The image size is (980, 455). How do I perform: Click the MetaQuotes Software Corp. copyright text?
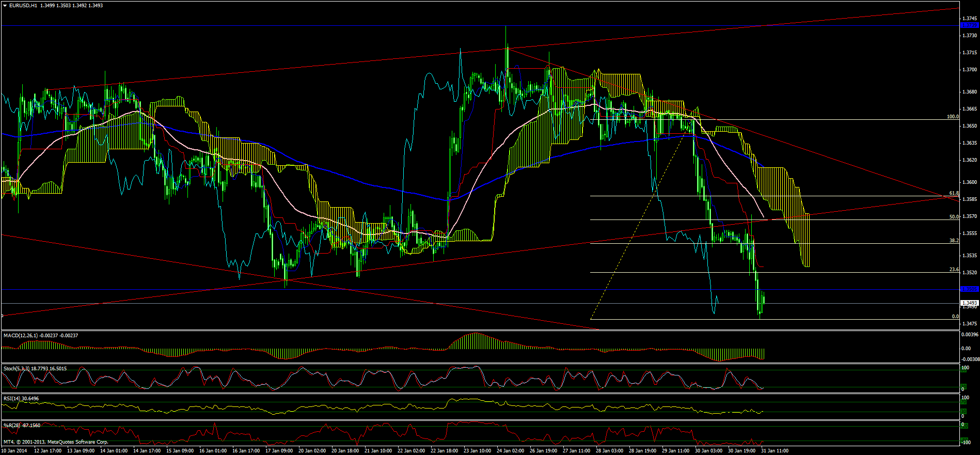[x=56, y=442]
